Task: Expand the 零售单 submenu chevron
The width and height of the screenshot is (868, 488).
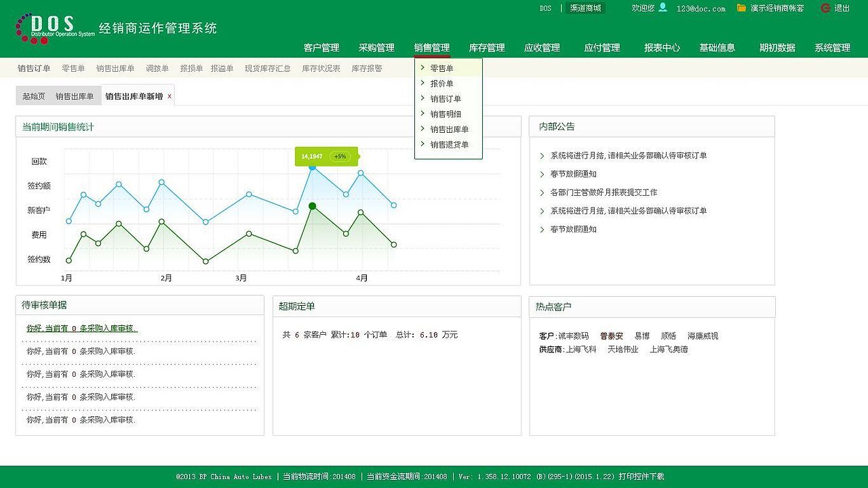Action: (x=424, y=68)
